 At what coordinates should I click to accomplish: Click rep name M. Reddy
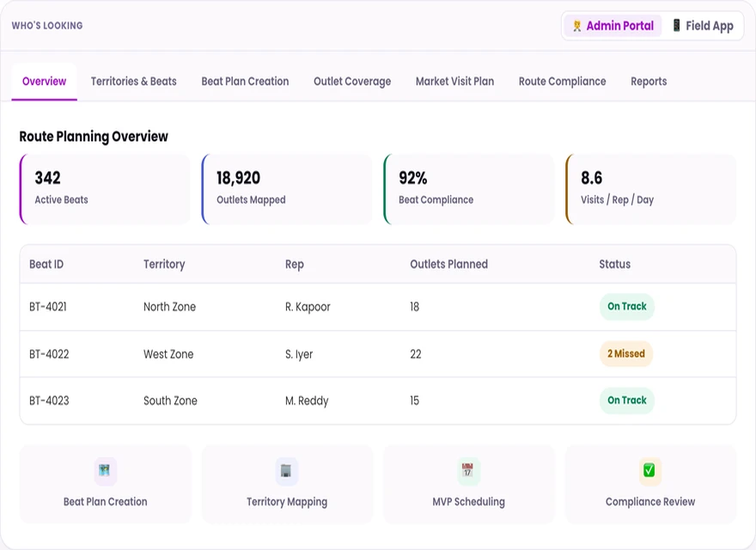[307, 401]
